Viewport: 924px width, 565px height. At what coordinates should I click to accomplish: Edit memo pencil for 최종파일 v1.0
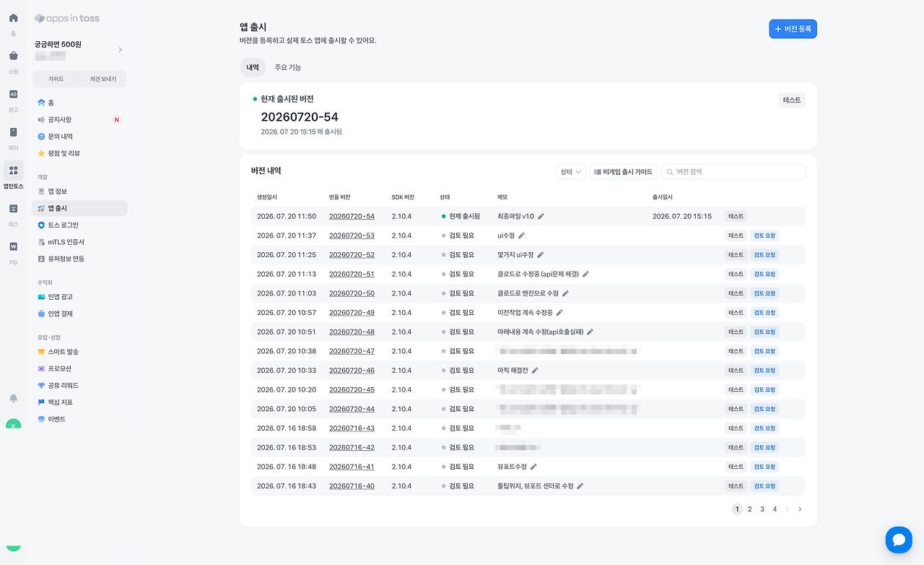coord(541,216)
